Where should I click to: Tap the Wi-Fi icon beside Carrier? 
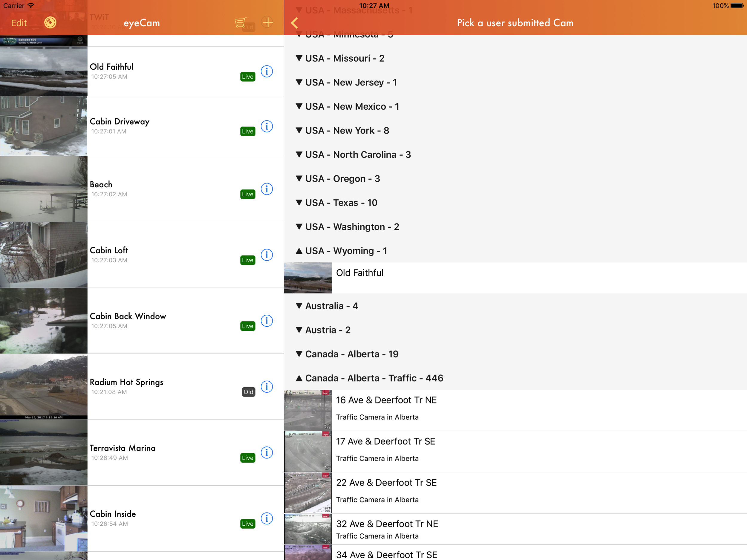(31, 5)
